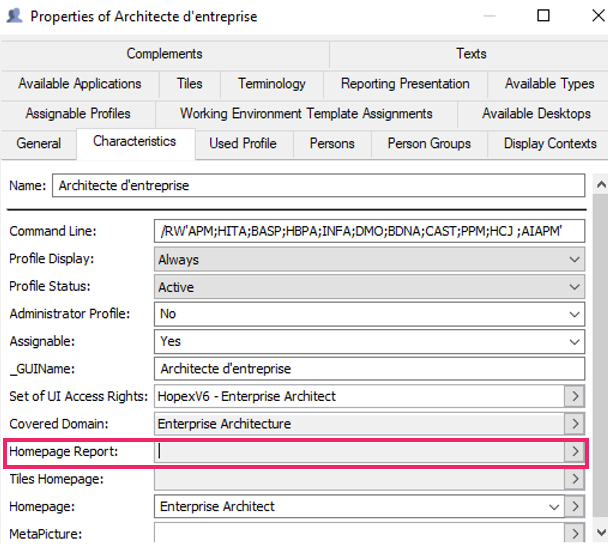
Task: Open the Profile Display dropdown
Action: pyautogui.click(x=369, y=259)
